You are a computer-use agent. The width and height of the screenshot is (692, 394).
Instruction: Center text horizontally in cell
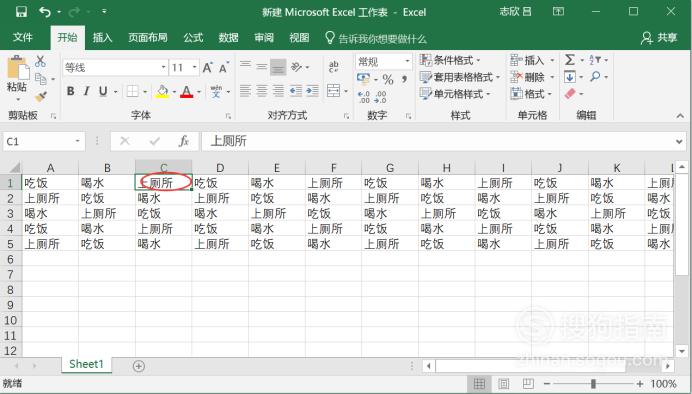[x=262, y=91]
